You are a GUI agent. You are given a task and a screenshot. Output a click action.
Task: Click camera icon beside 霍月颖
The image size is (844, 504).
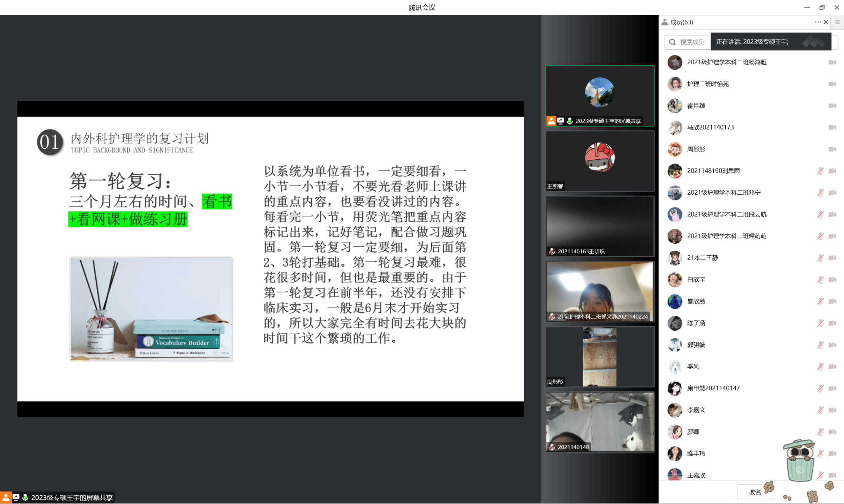pyautogui.click(x=832, y=106)
